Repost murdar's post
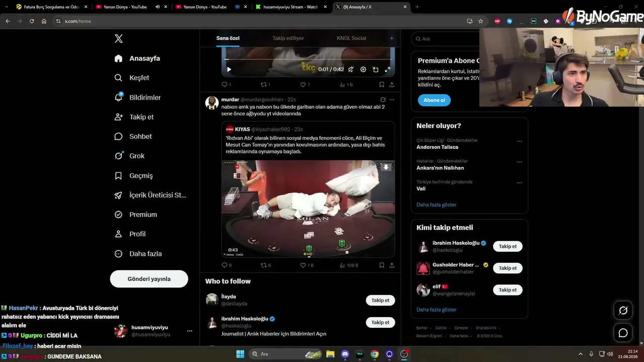 266,265
